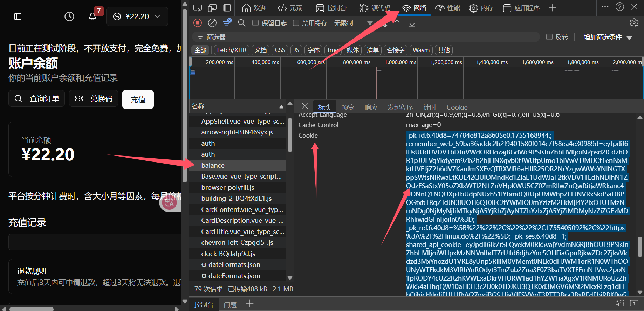The height and width of the screenshot is (311, 644).
Task: Filter by Fetch/XHR requests
Action: (232, 50)
